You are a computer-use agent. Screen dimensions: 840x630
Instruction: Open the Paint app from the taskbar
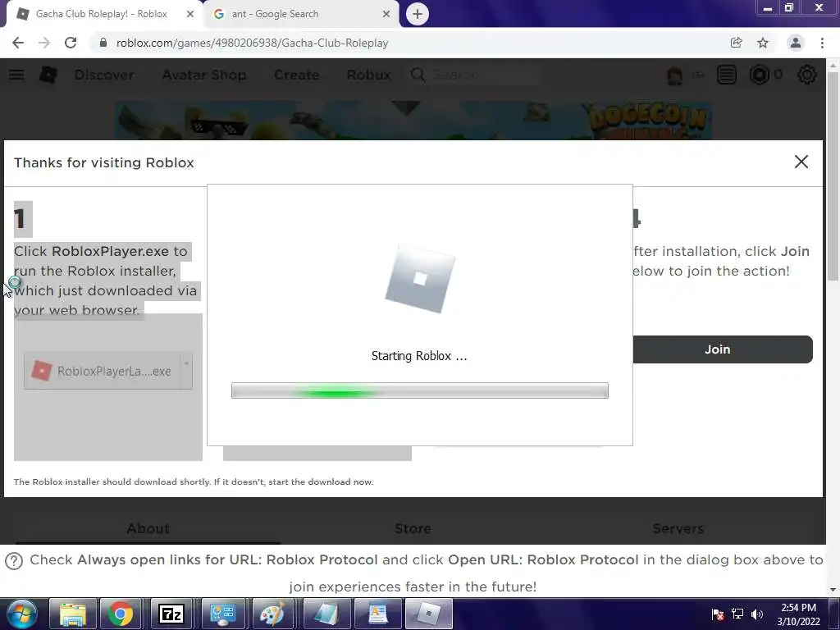coord(272,614)
